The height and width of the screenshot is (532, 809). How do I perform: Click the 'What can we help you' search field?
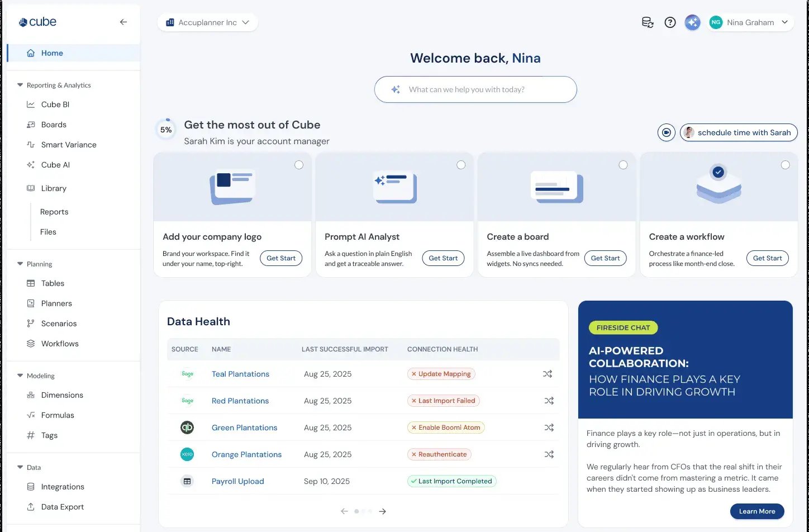(475, 89)
